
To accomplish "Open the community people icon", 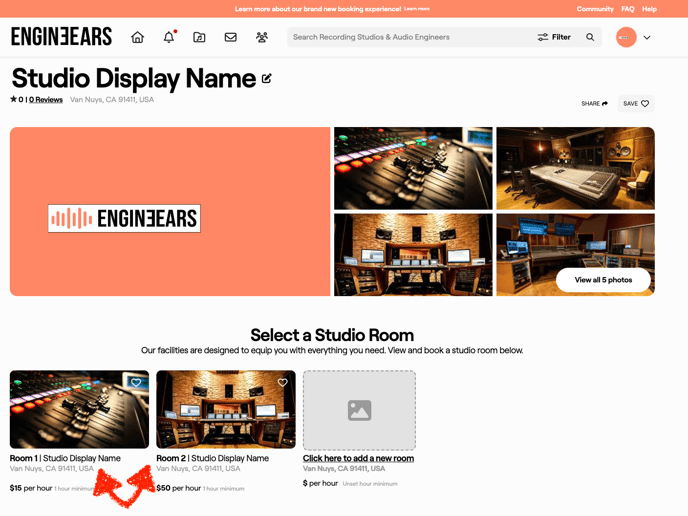I will pos(262,37).
